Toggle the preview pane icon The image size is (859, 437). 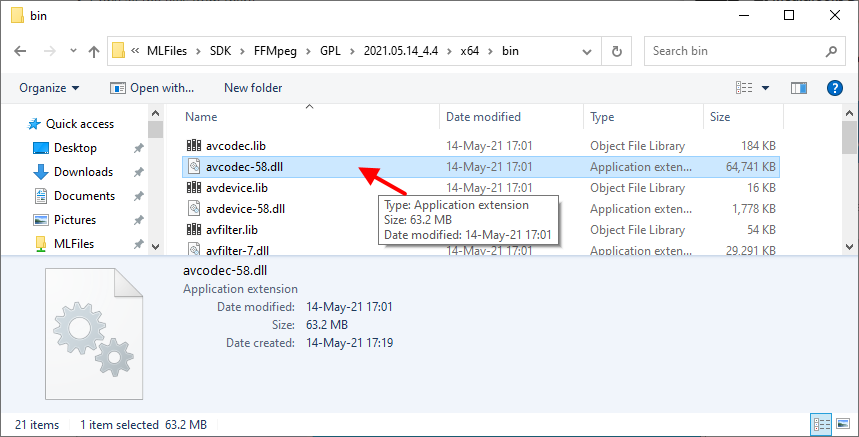(799, 88)
